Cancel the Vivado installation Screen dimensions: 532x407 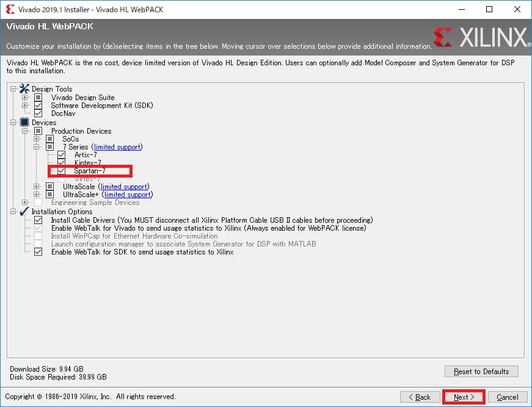[x=508, y=397]
